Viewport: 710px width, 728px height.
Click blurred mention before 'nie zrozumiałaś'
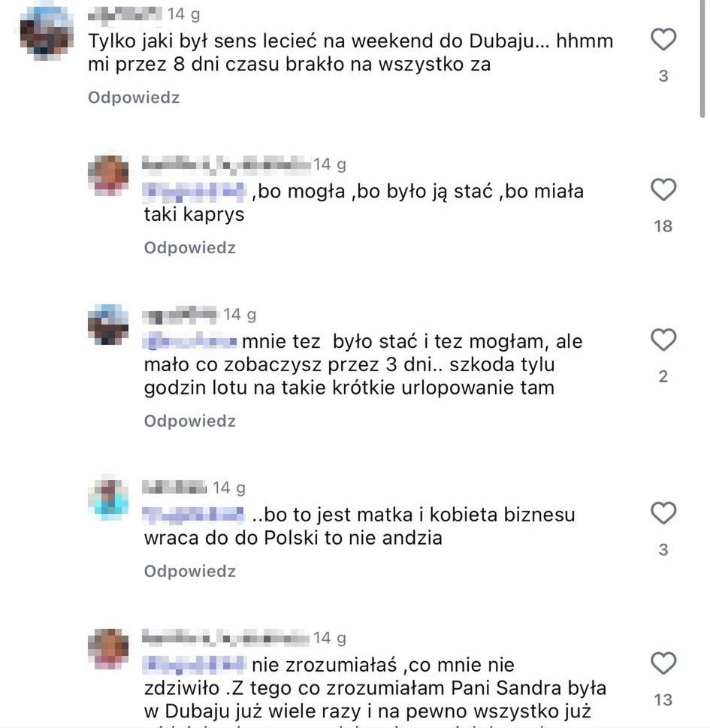(x=195, y=666)
